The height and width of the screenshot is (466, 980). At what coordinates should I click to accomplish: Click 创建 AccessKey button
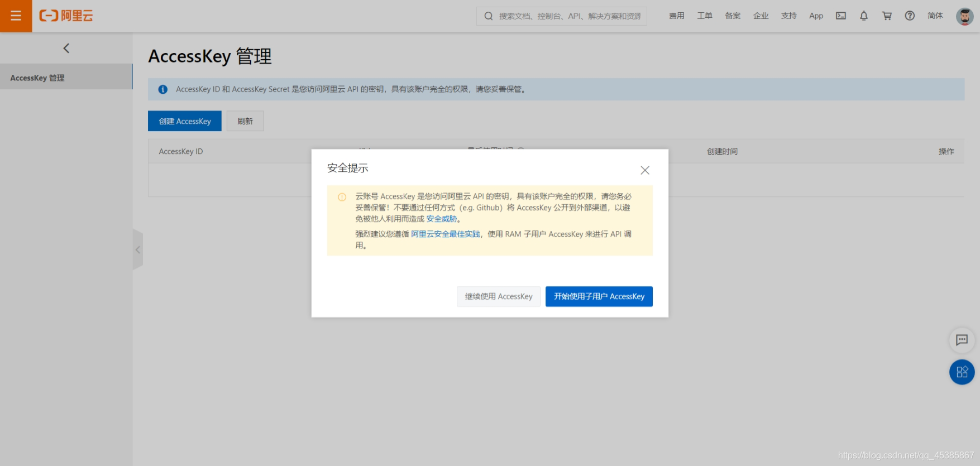[x=185, y=121]
